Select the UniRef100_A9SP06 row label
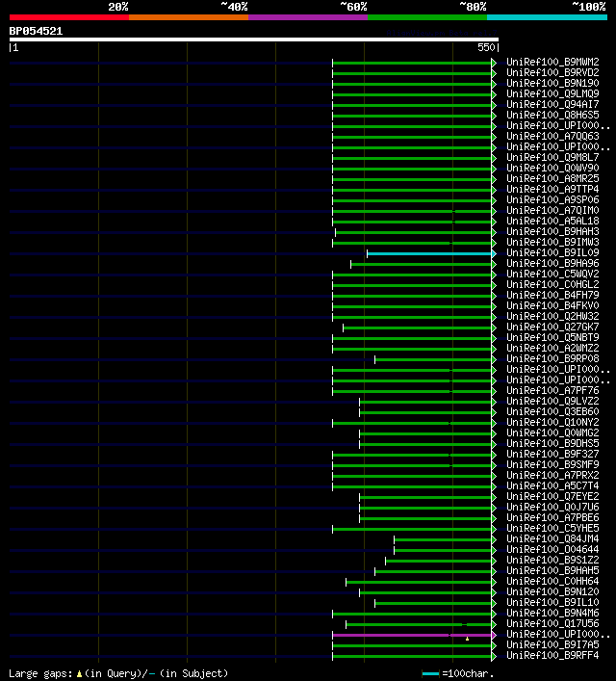 pos(552,199)
